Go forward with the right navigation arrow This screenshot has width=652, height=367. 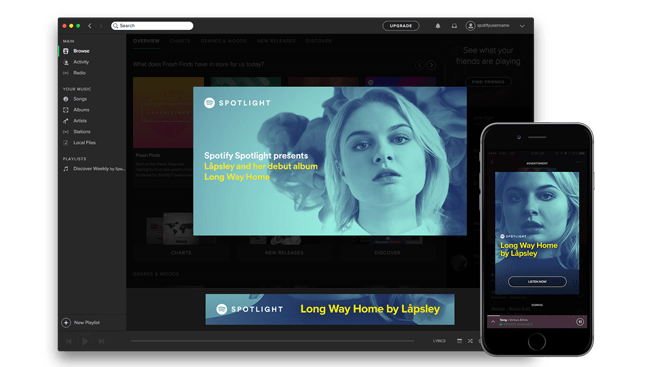[x=101, y=26]
